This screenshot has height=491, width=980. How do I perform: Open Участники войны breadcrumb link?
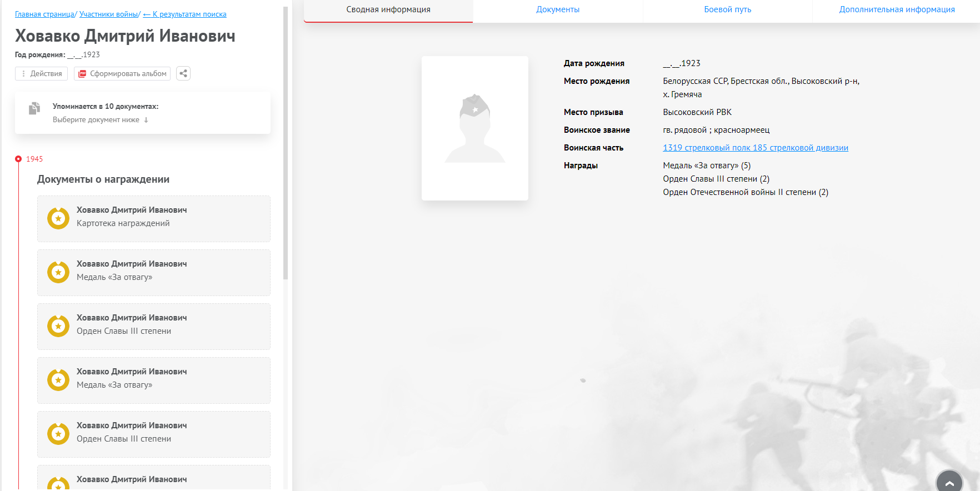[108, 14]
